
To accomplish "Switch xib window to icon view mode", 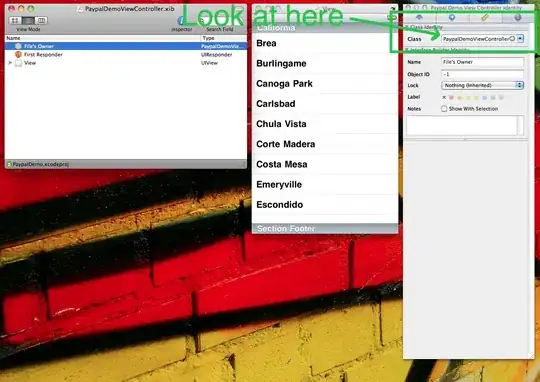I will point(14,20).
